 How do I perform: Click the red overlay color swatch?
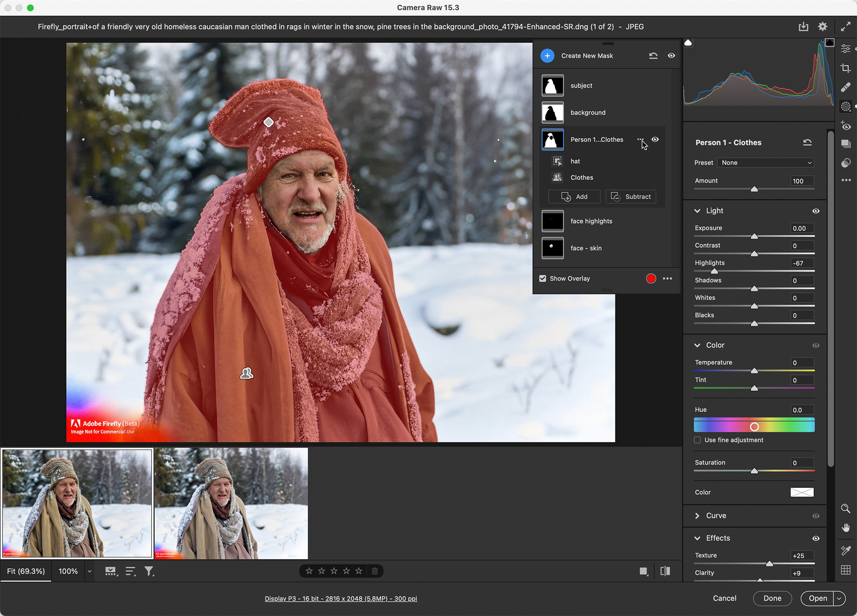coord(651,279)
